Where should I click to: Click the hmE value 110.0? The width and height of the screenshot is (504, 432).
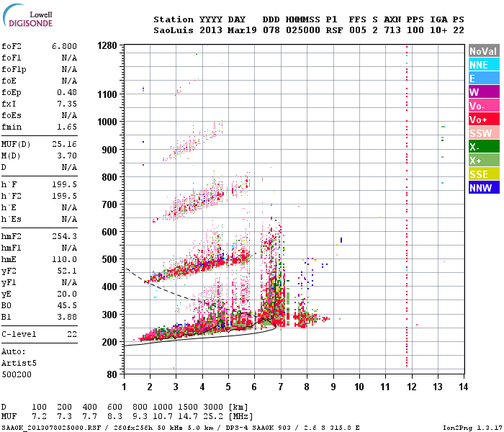click(x=64, y=259)
